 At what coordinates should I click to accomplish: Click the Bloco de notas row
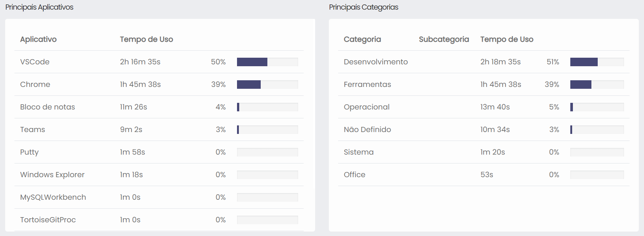[47, 107]
